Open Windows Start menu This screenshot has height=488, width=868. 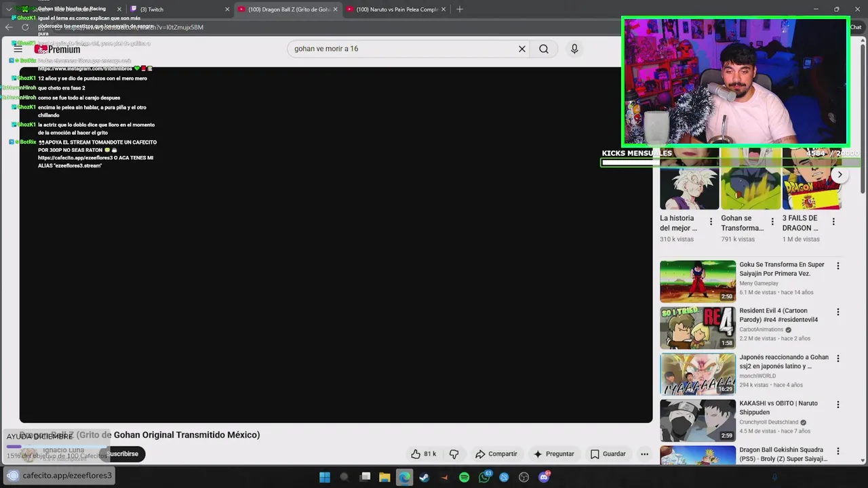[324, 477]
